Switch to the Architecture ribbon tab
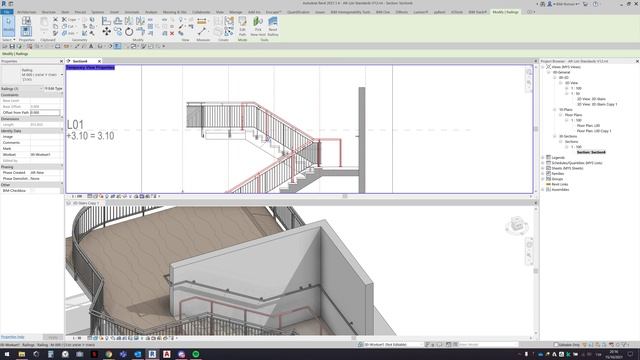This screenshot has width=640, height=360. coord(27,12)
